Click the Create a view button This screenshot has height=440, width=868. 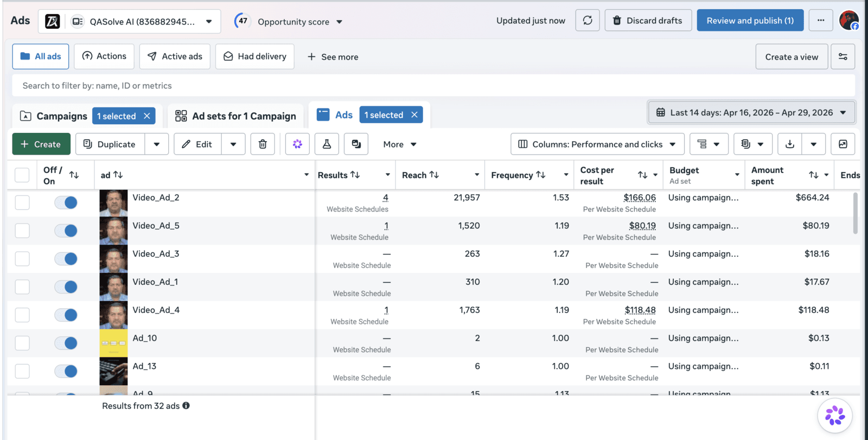pos(792,56)
